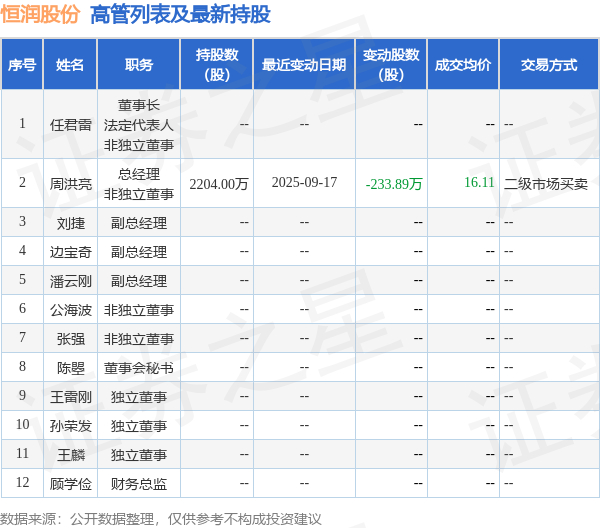This screenshot has height=528, width=600.
Task: Click the 数据来源 disclaimer footer text
Action: 161,519
